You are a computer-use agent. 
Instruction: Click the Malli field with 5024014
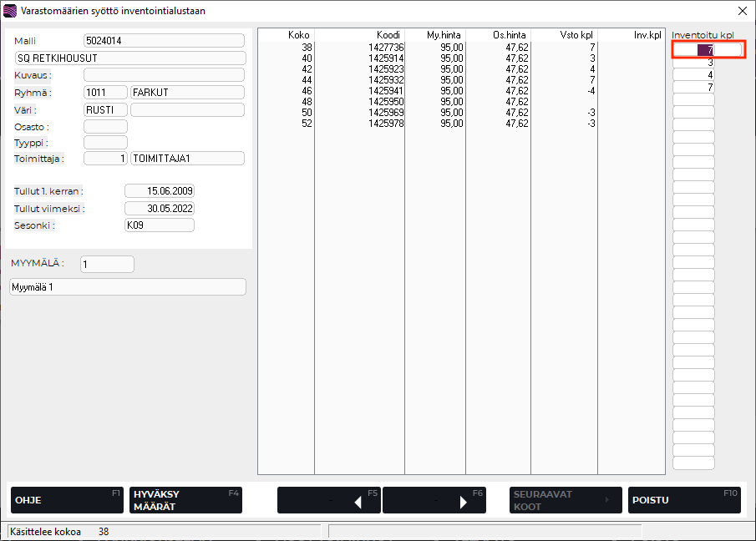click(x=164, y=41)
